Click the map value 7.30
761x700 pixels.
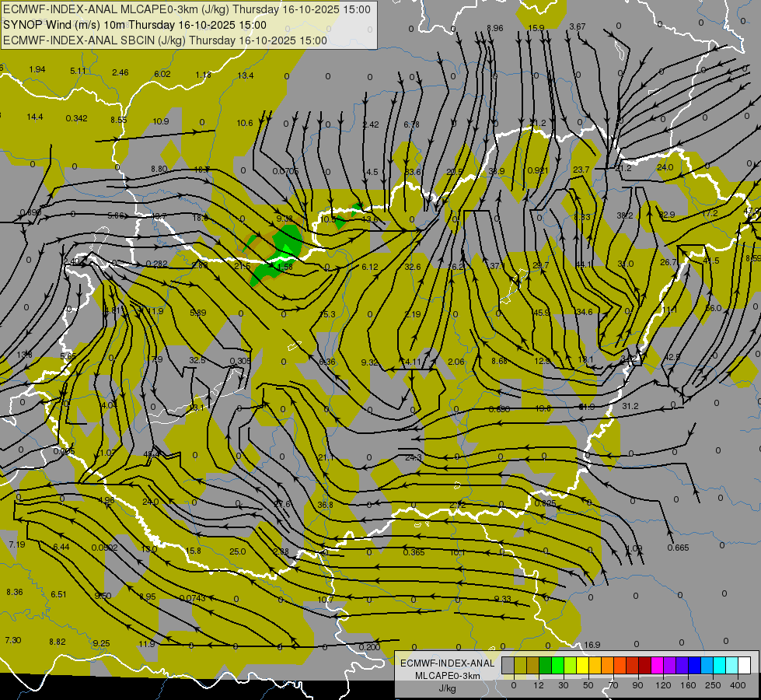click(13, 640)
